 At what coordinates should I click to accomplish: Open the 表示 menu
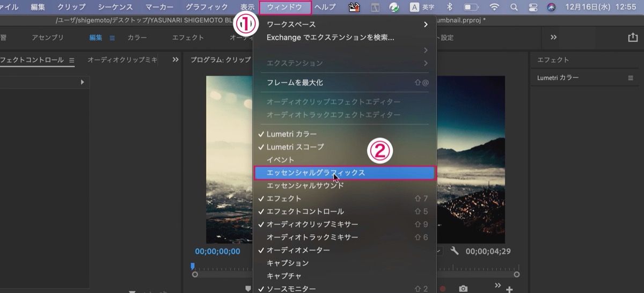[x=247, y=8]
